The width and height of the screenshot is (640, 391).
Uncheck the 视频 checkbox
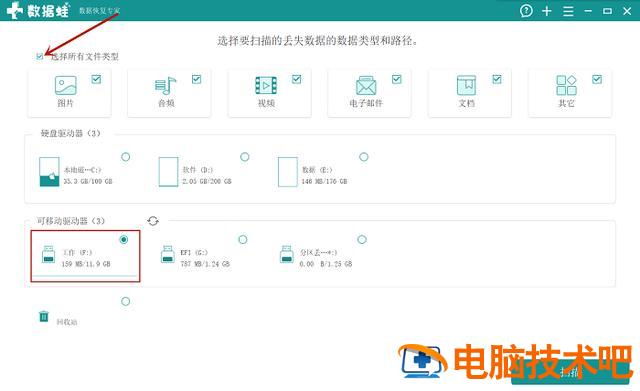coord(297,79)
